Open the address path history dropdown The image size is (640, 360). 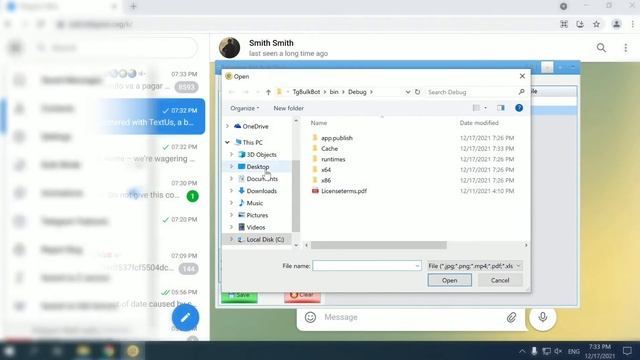(x=407, y=92)
